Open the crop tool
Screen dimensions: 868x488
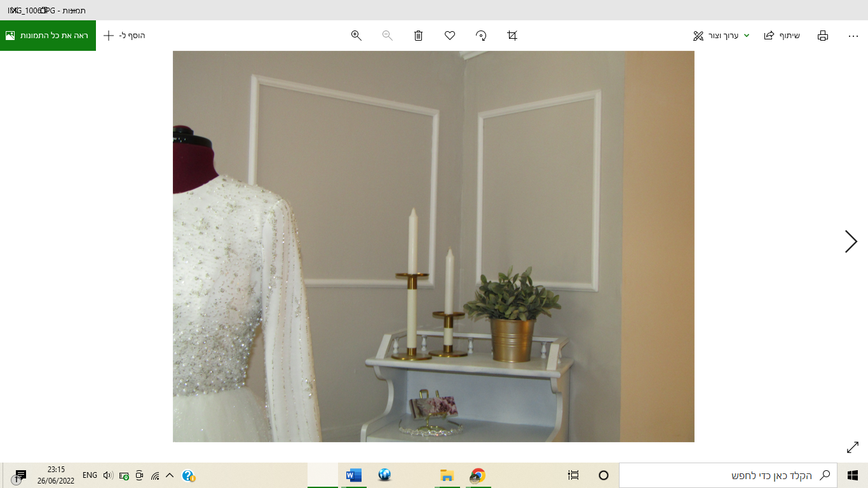point(512,36)
